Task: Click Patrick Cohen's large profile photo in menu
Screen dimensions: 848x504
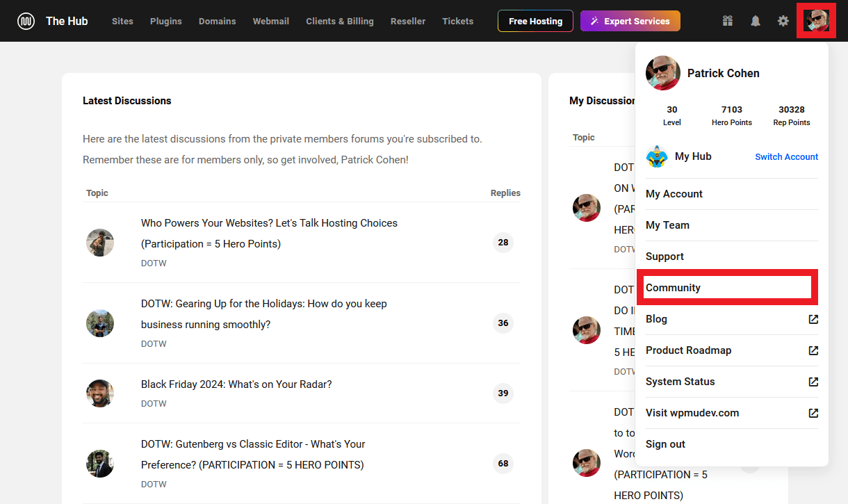Action: pos(663,73)
